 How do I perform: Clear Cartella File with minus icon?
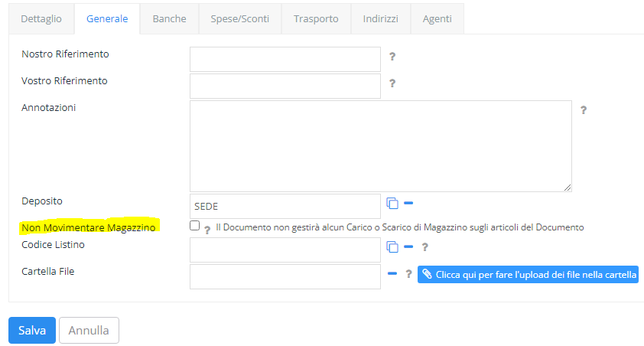392,273
